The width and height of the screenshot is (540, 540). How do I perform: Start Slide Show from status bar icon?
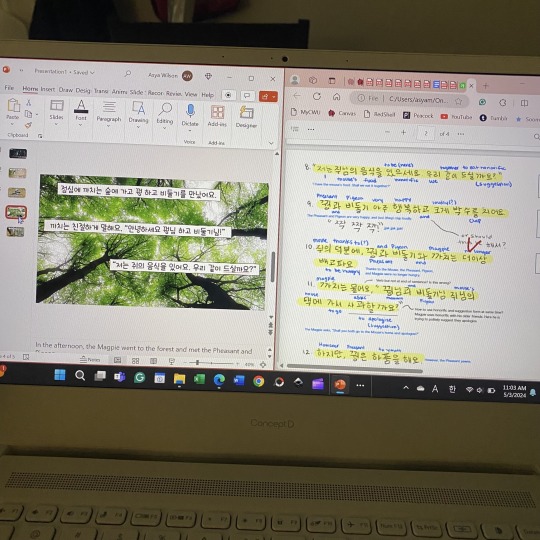172,361
